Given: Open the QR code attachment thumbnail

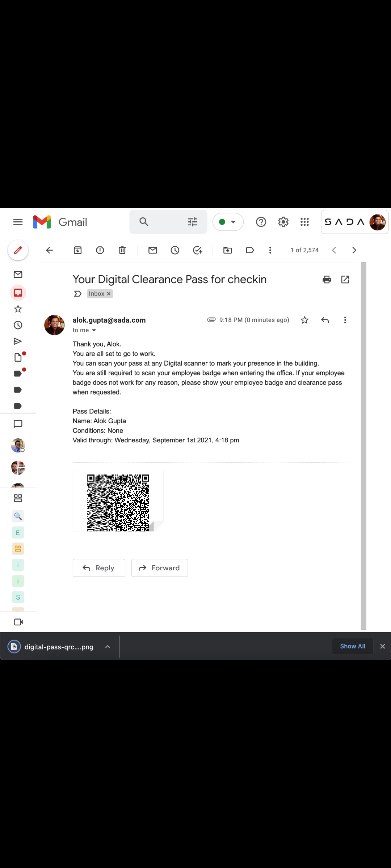Looking at the screenshot, I should pyautogui.click(x=118, y=501).
